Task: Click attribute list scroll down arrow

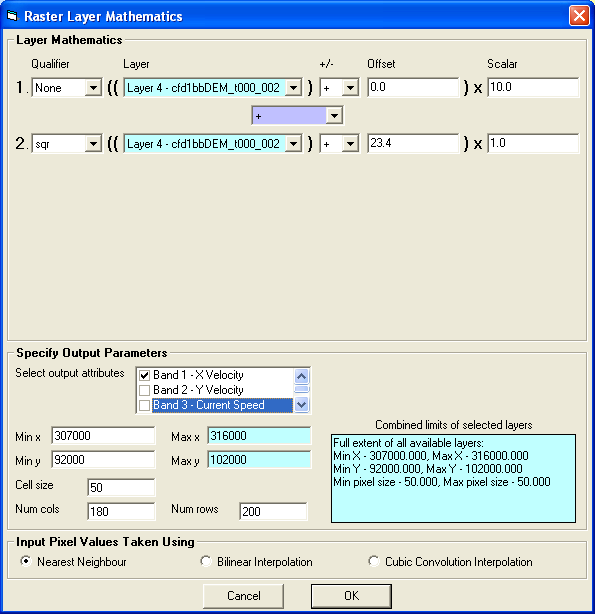Action: pyautogui.click(x=301, y=405)
